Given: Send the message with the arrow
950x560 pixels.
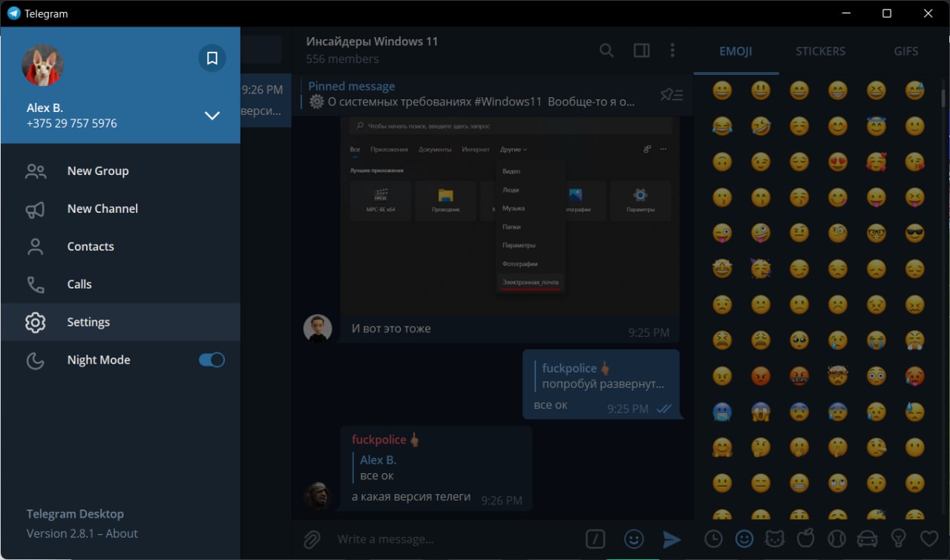Looking at the screenshot, I should 672,539.
